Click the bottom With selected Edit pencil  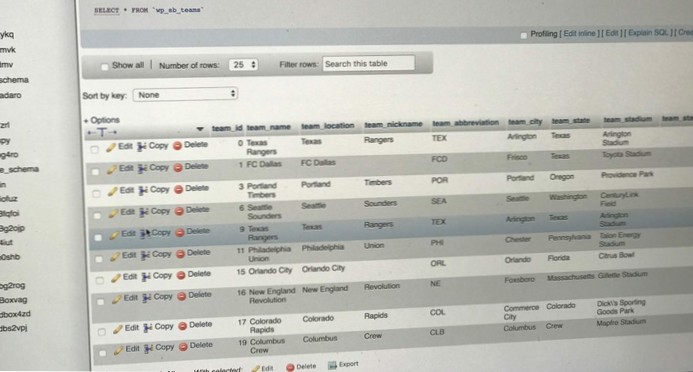[255, 368]
